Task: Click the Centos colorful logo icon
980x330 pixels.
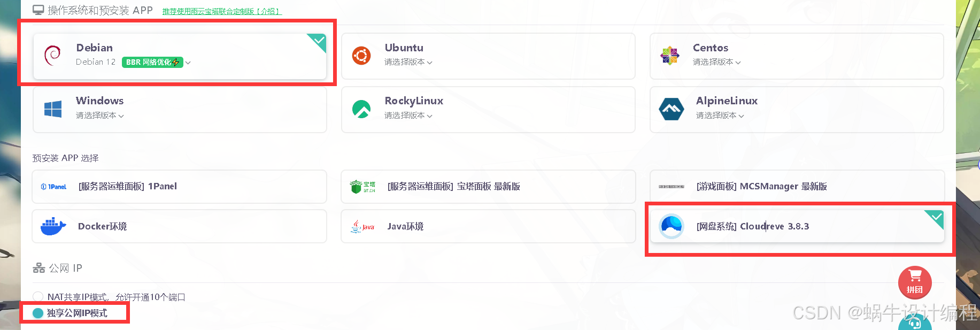Action: [670, 56]
